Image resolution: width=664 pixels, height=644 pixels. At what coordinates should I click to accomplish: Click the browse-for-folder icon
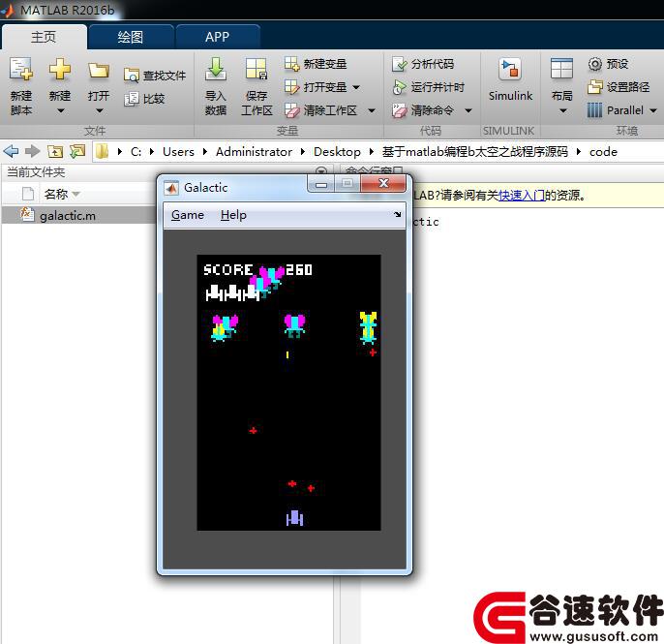(77, 151)
